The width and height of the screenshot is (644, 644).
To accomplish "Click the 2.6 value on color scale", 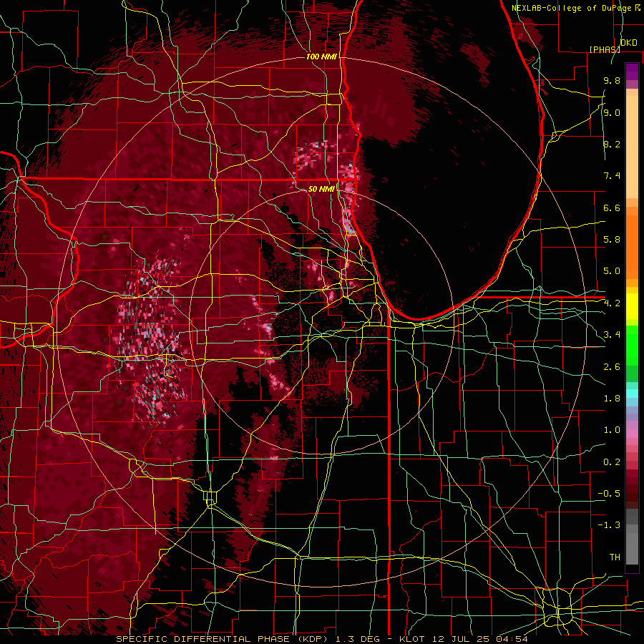I will click(x=612, y=367).
